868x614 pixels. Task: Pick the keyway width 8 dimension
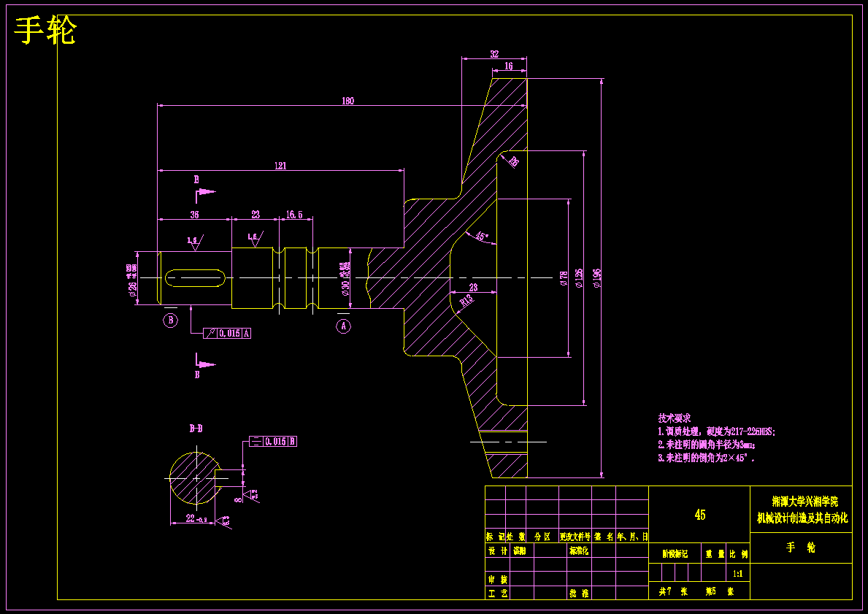pos(239,499)
